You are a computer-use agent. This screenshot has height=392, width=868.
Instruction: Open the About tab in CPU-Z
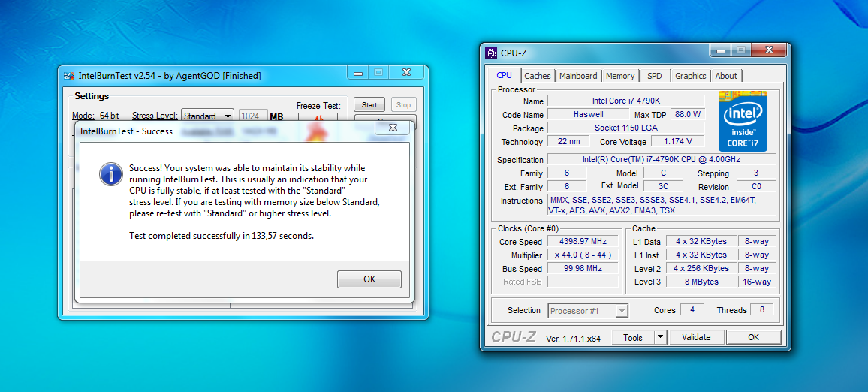pyautogui.click(x=726, y=76)
